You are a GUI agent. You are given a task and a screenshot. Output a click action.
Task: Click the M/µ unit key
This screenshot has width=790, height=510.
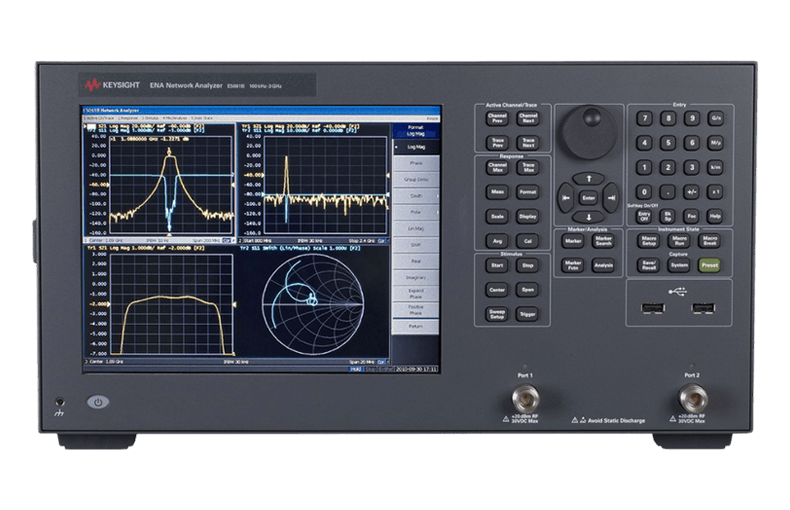716,143
